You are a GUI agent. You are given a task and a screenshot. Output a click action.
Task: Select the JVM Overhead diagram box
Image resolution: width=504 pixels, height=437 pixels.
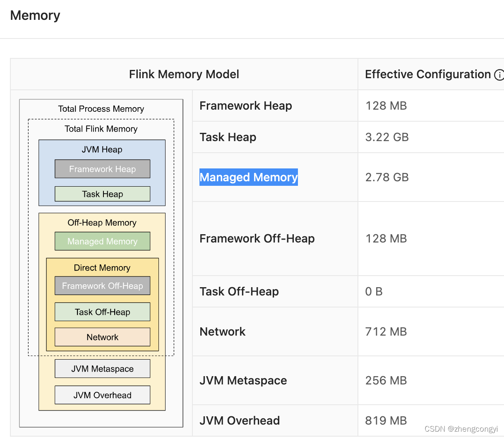click(103, 395)
